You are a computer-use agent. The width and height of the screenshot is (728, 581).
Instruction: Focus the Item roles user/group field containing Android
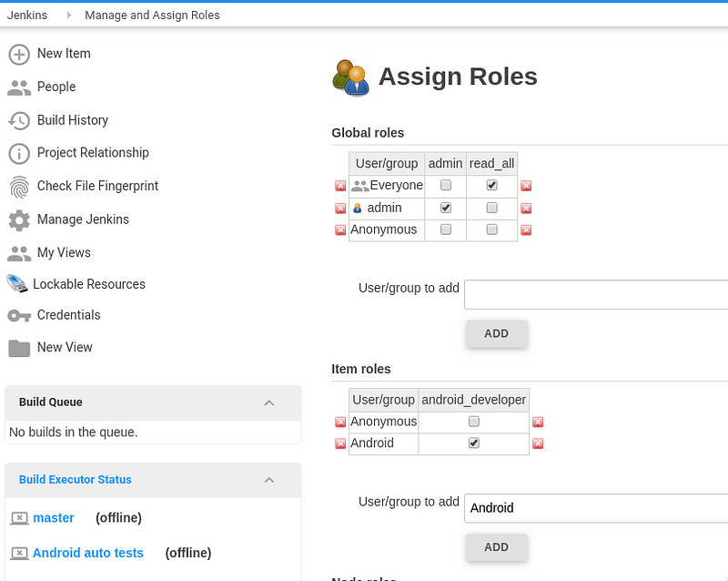[596, 508]
